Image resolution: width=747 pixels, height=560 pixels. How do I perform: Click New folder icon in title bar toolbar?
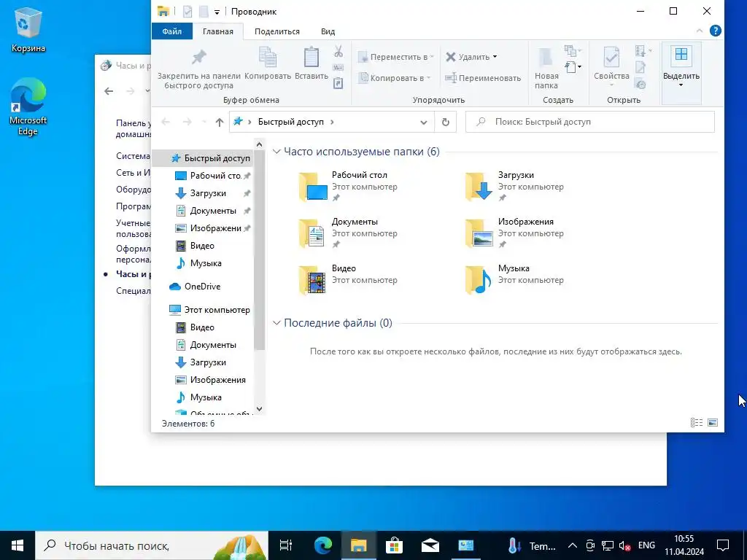pos(204,12)
